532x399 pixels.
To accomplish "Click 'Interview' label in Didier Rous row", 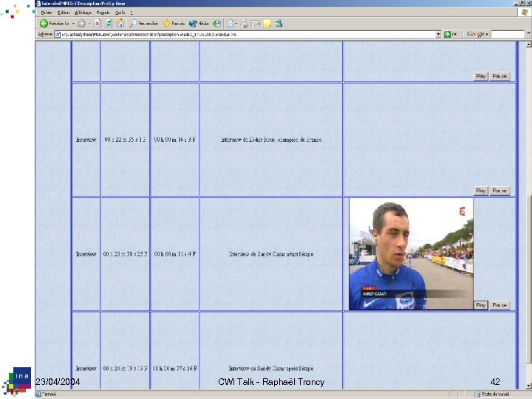I will pyautogui.click(x=86, y=140).
